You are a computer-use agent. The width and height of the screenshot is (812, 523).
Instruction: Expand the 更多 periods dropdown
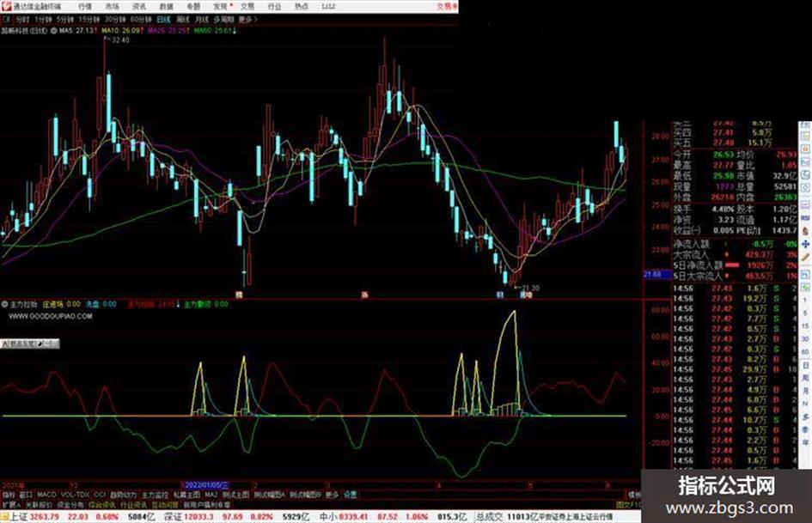pos(247,20)
